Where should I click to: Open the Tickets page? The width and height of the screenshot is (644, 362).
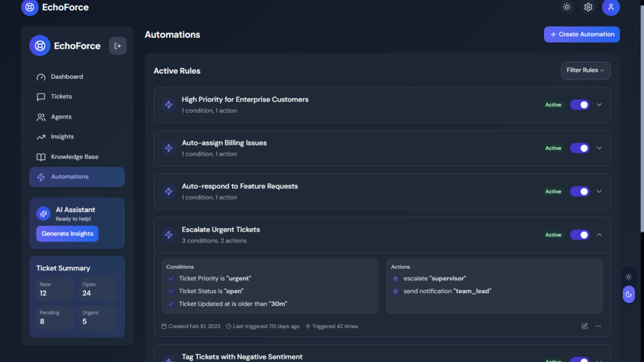click(77, 97)
